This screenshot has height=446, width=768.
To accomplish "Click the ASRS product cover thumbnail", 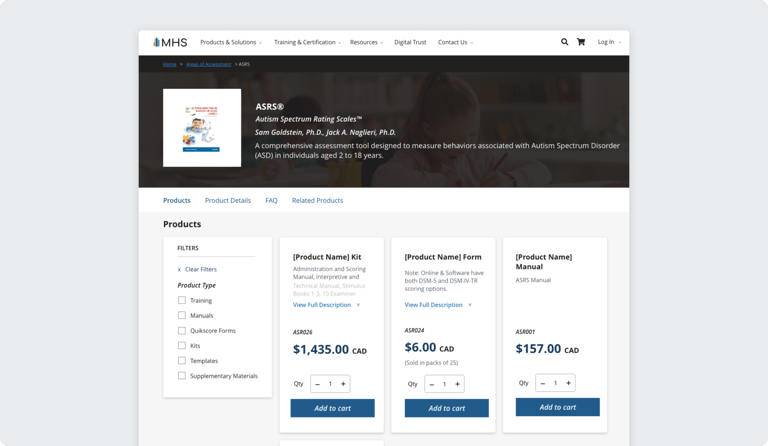I will click(x=202, y=128).
